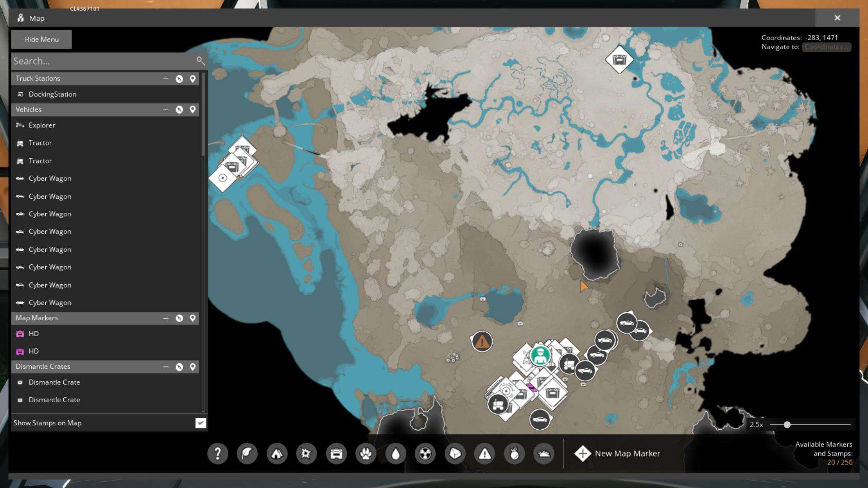Click the Cyber Wagon marker below the base cluster
The image size is (868, 488).
coord(540,420)
